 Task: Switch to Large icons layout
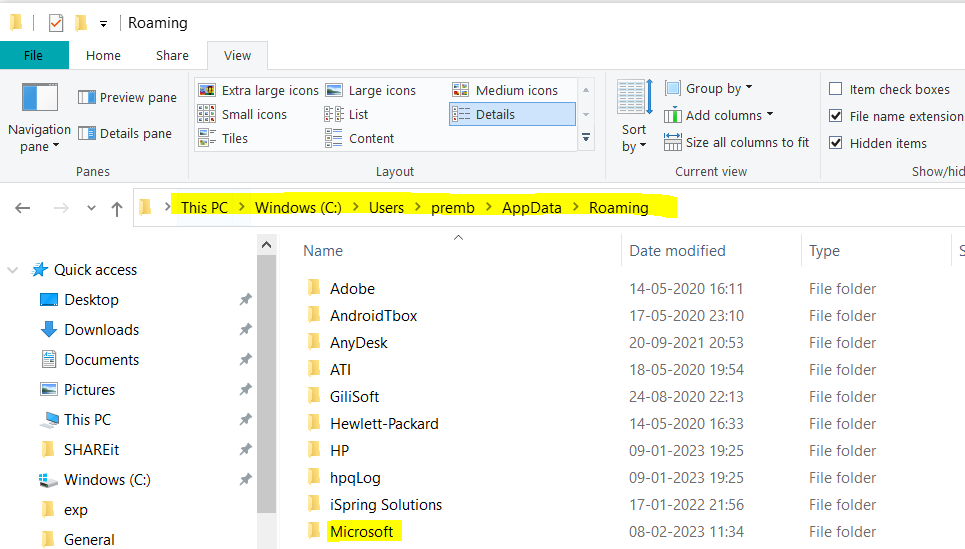[370, 90]
